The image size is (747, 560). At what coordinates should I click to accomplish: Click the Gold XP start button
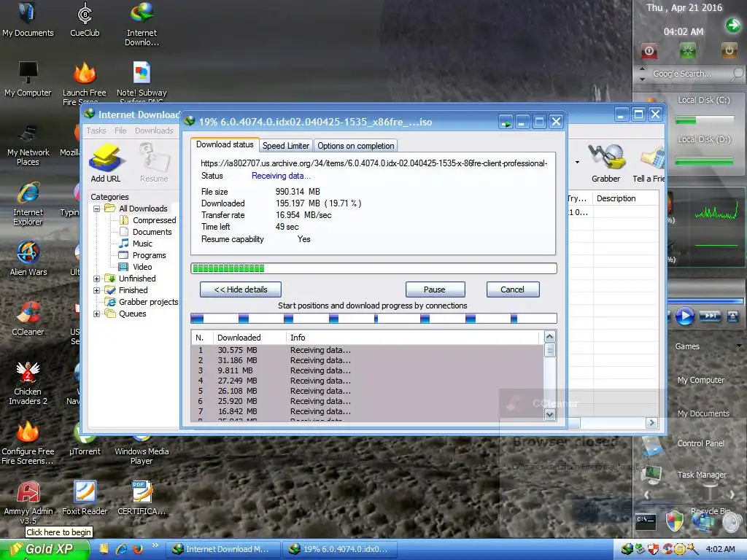click(x=44, y=549)
